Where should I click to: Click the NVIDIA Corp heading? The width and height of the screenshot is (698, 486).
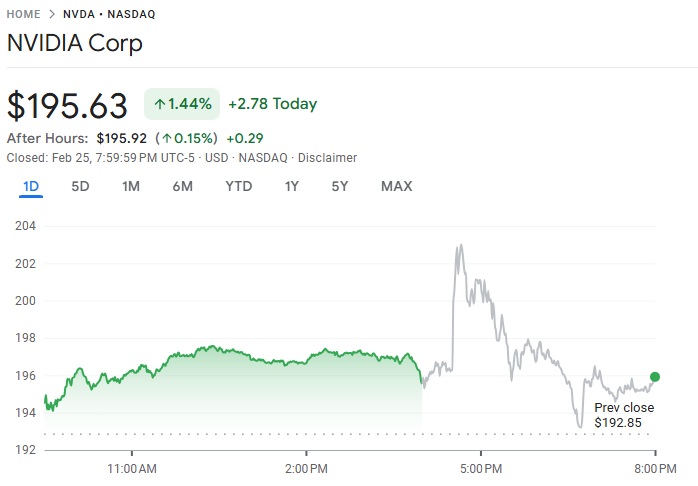point(75,44)
